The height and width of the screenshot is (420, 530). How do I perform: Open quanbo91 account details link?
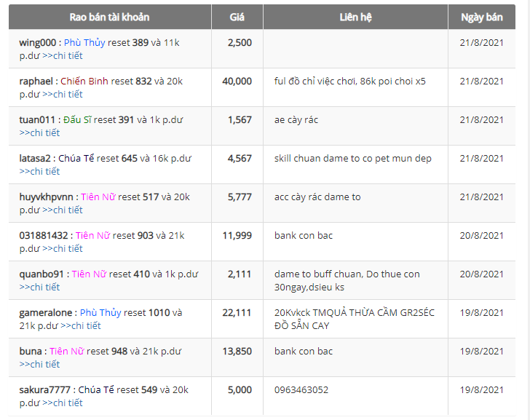click(x=40, y=287)
